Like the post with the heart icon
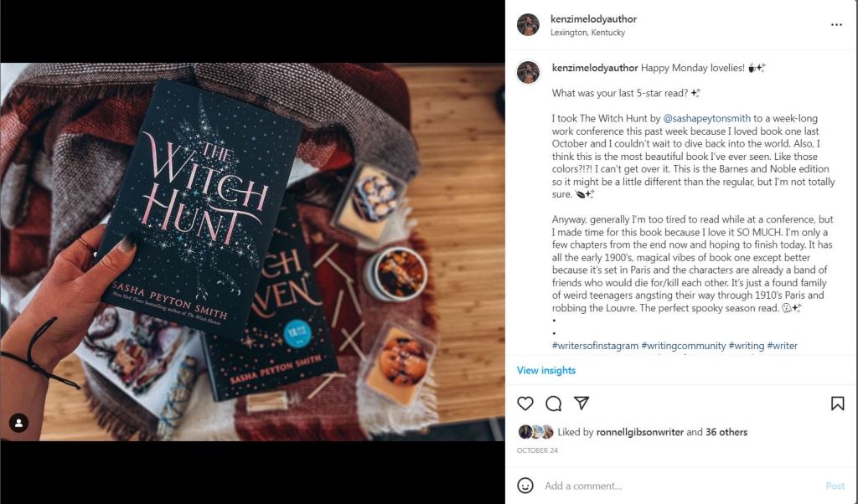This screenshot has height=504, width=858. (525, 404)
